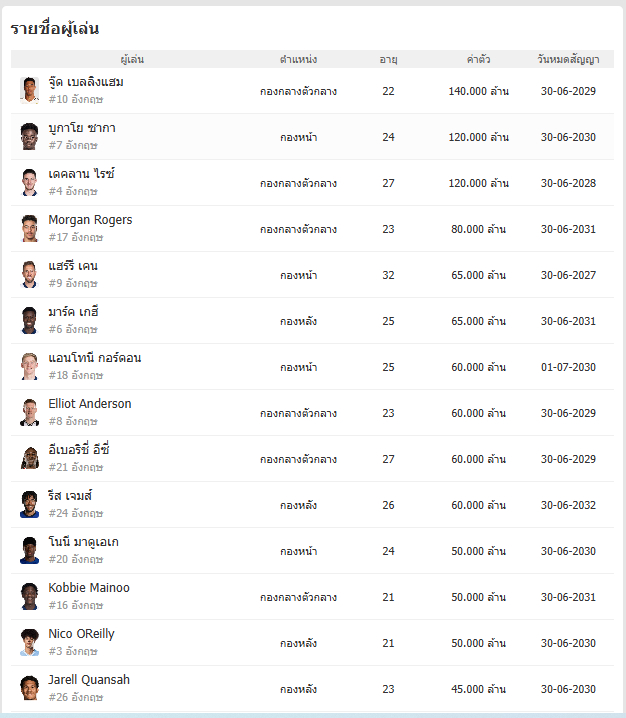Click the ผู้เล่น column header
Viewport: 626px width, 718px height.
pos(132,59)
